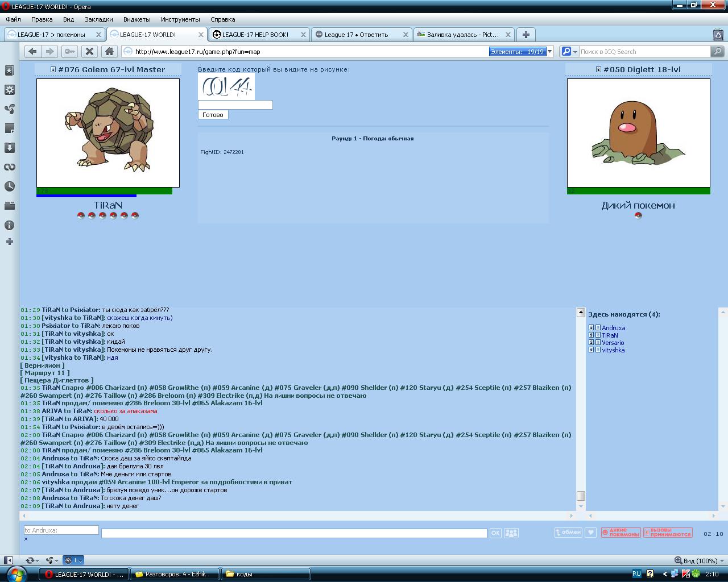Click the chat log vertical scrollbar thumb
The height and width of the screenshot is (582, 728).
click(x=581, y=496)
